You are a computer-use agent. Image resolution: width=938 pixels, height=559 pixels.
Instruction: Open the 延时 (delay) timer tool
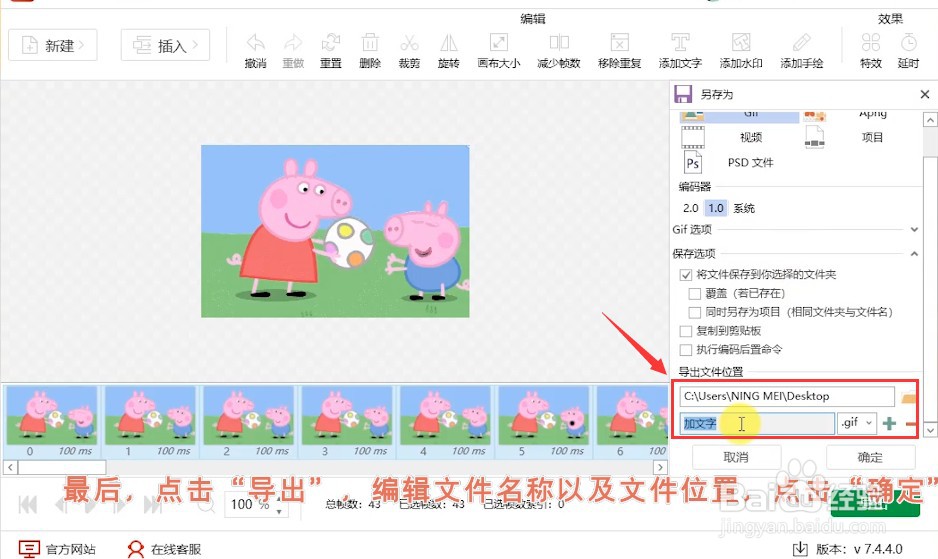tap(909, 43)
